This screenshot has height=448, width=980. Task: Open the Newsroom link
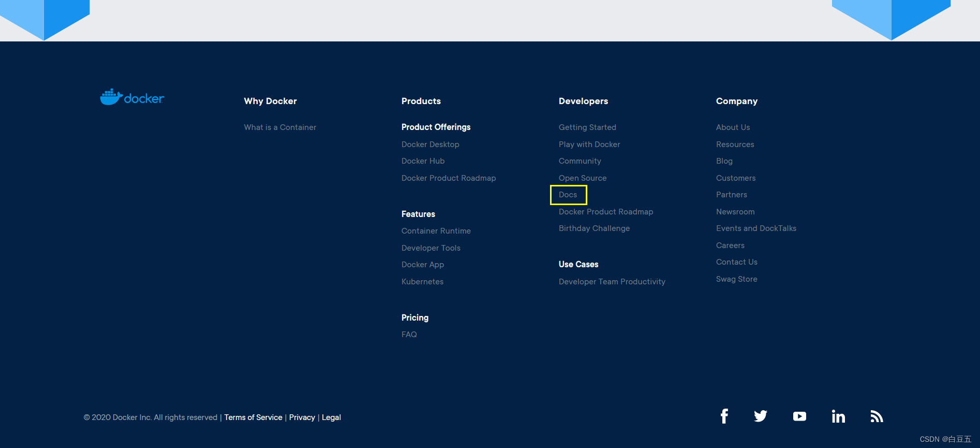tap(735, 212)
